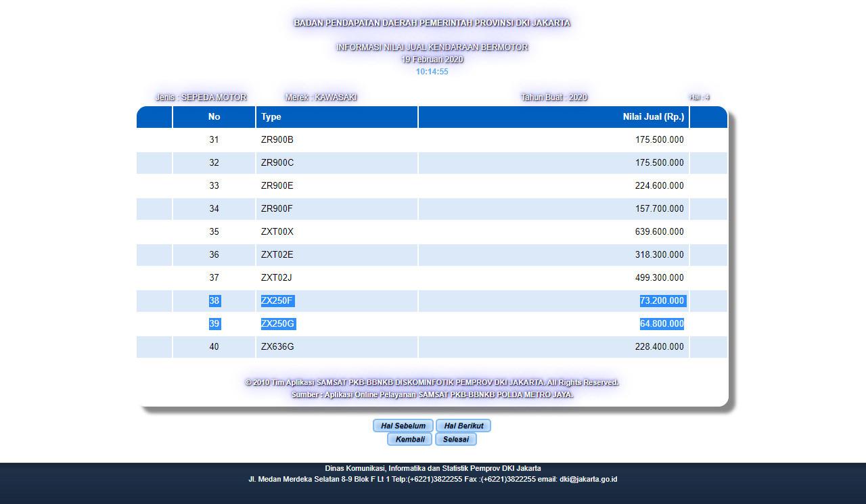The image size is (866, 504).
Task: Click highlighted type ZX250F
Action: coord(277,301)
